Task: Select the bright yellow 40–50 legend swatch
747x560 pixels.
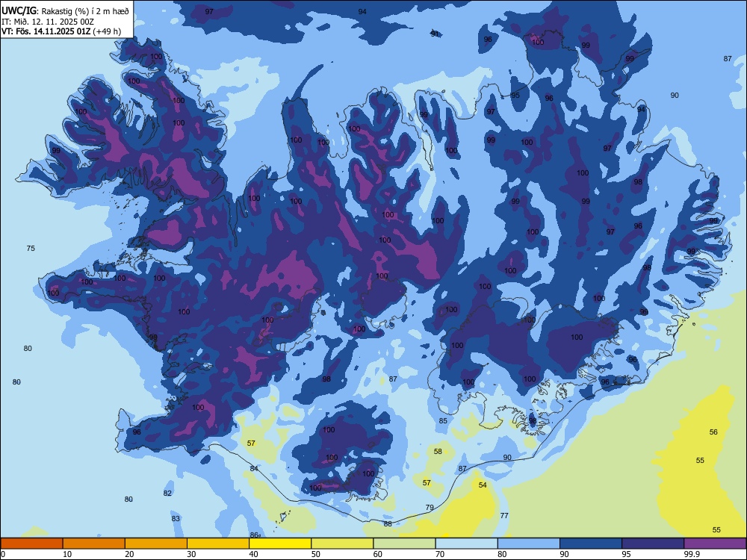Action: coord(280,544)
